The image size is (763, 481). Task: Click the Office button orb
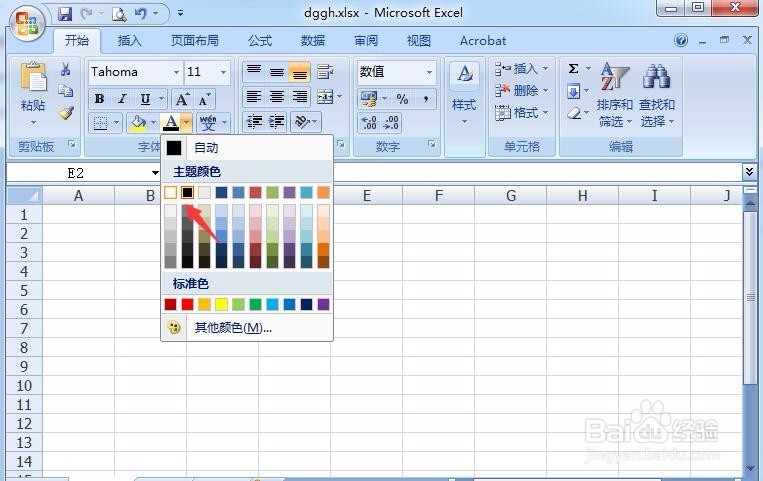click(x=27, y=23)
